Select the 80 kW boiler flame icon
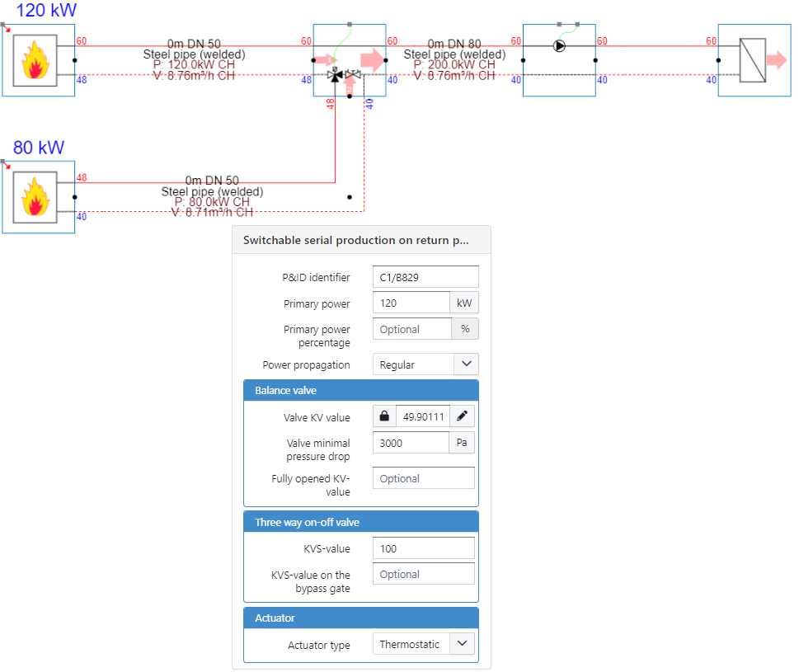 click(35, 198)
